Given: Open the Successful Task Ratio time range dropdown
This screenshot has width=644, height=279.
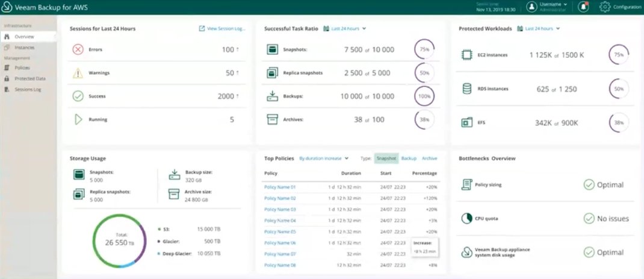Looking at the screenshot, I should (345, 29).
